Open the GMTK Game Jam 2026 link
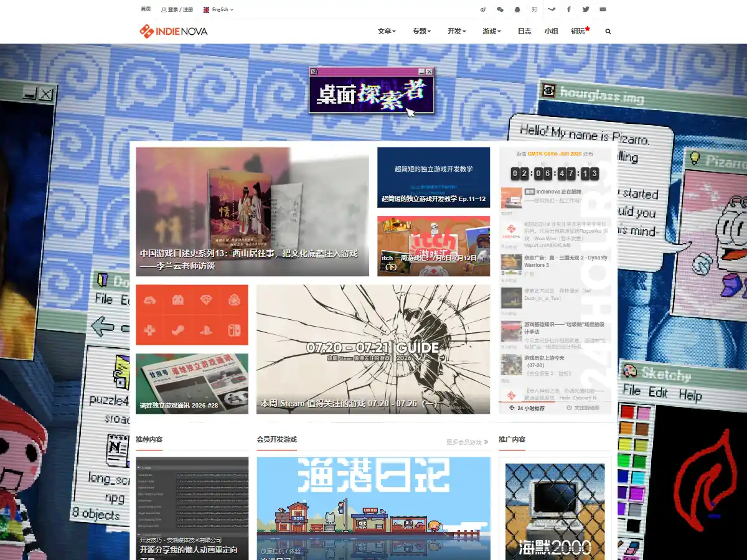Viewport: 747px width, 560px height. tap(555, 154)
